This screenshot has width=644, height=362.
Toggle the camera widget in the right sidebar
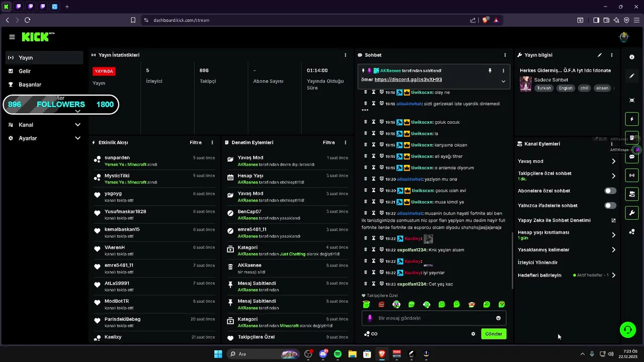point(632,194)
